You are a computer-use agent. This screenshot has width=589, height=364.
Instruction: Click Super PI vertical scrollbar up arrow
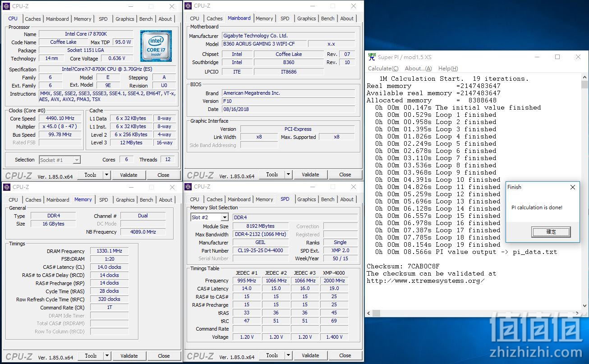coord(584,78)
